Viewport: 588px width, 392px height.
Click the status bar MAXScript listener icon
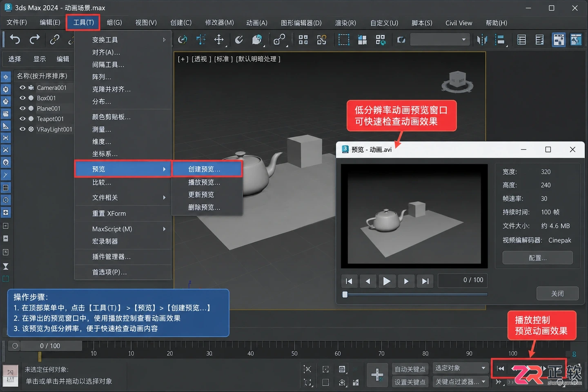(11, 376)
